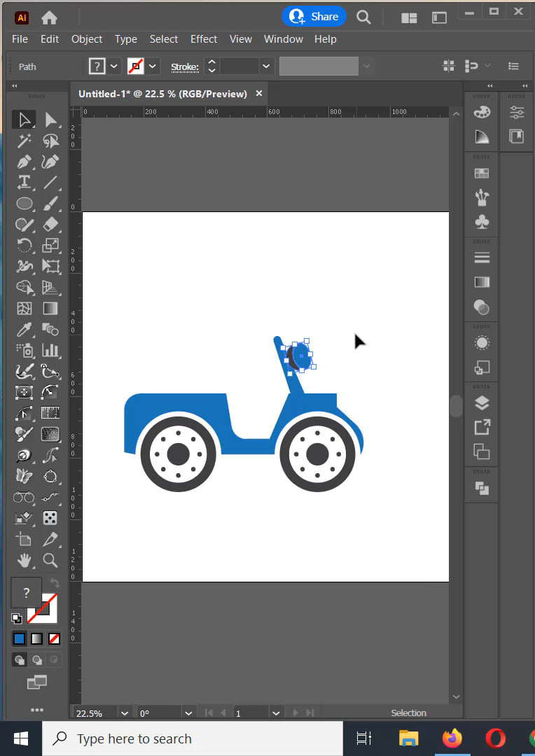Image resolution: width=535 pixels, height=756 pixels.
Task: Select the butterfly icon tool
Action: point(24,477)
